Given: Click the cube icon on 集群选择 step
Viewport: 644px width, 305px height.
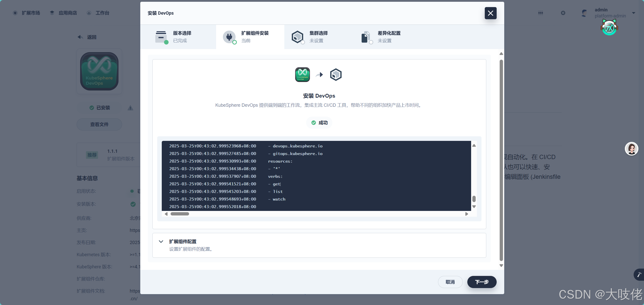Looking at the screenshot, I should 297,37.
